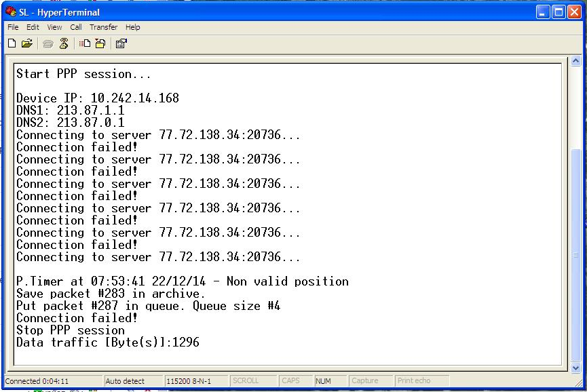Image resolution: width=587 pixels, height=392 pixels.
Task: Expand the Call menu
Action: click(x=76, y=27)
